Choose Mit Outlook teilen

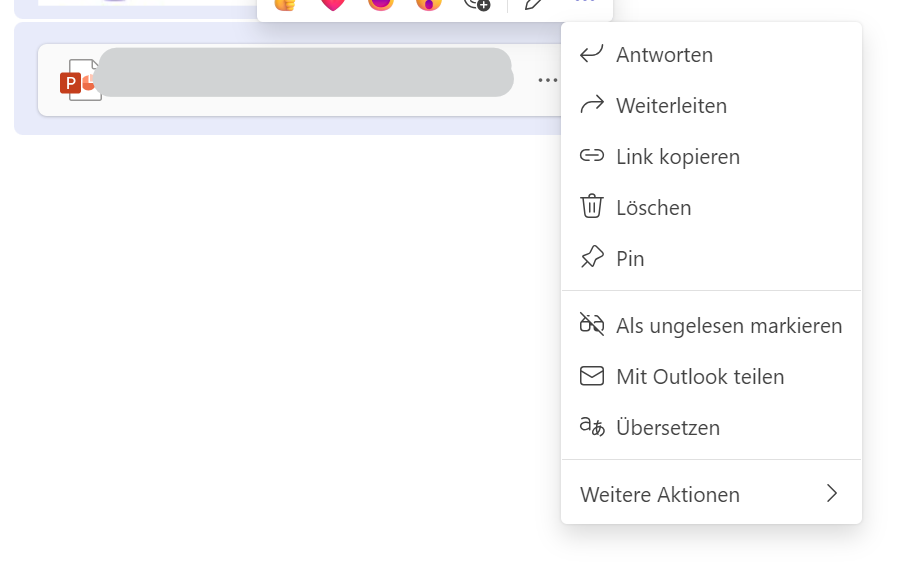[699, 377]
